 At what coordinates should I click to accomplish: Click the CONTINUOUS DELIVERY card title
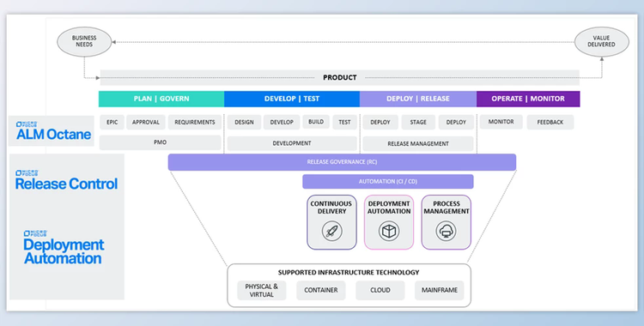click(331, 208)
